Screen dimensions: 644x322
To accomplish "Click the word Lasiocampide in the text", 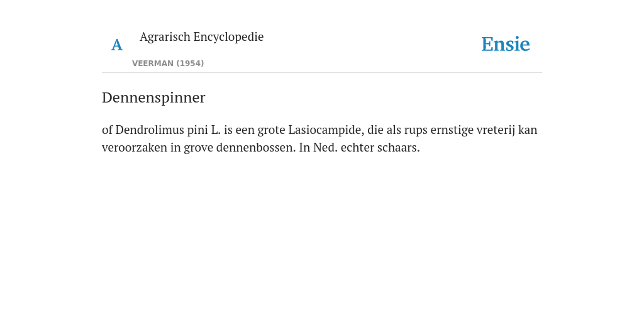I will pos(326,130).
